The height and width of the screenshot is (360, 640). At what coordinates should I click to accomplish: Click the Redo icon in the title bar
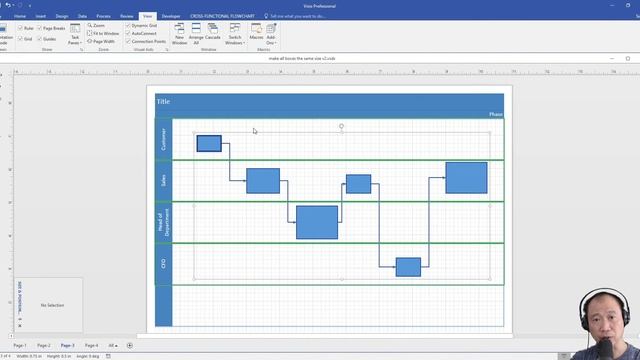click(x=20, y=5)
